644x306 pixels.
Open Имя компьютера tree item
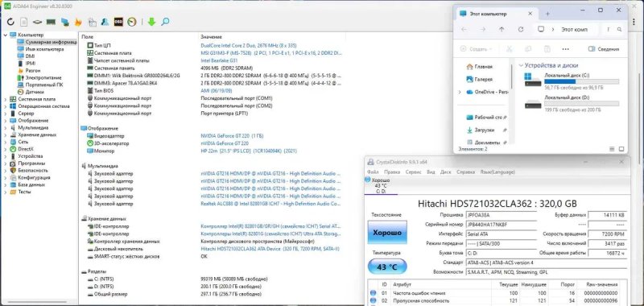point(44,49)
